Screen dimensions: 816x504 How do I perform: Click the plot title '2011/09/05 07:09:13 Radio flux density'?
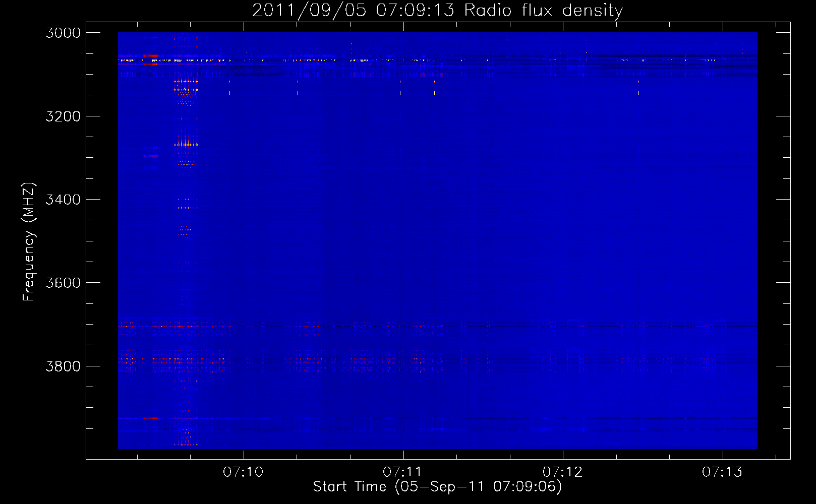point(437,11)
